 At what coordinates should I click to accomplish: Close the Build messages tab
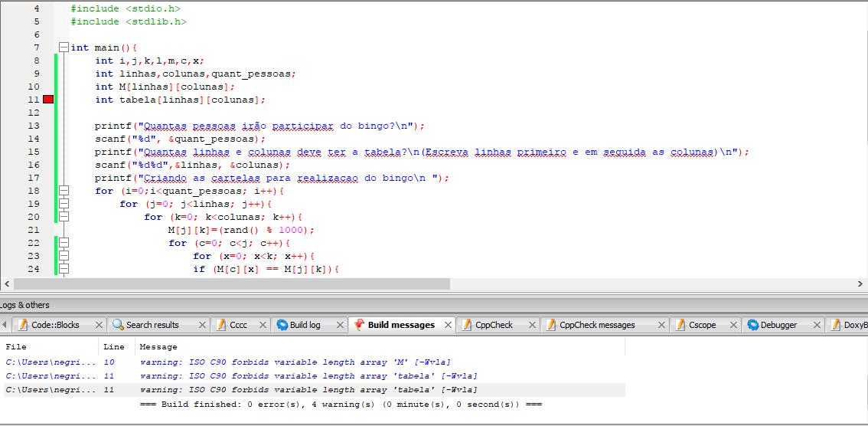447,325
